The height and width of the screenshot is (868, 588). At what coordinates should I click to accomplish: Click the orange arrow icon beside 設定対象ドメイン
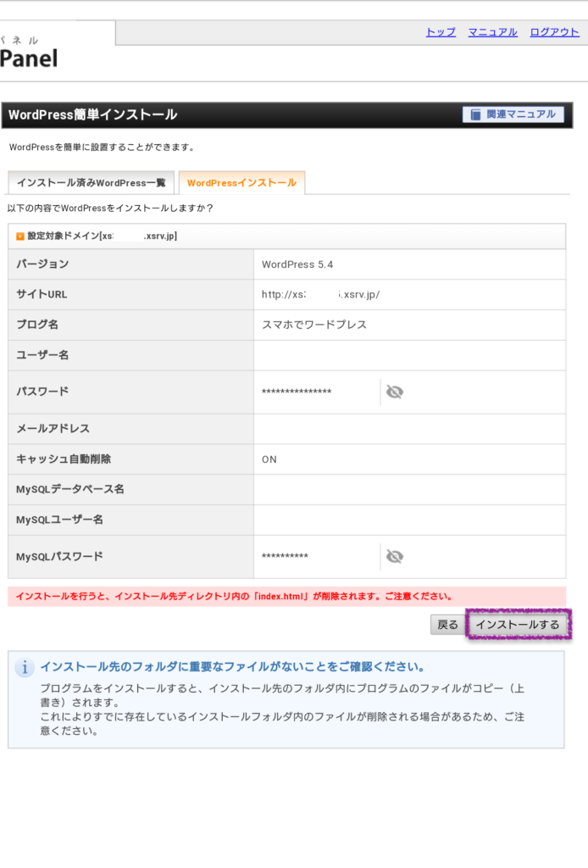[x=20, y=236]
